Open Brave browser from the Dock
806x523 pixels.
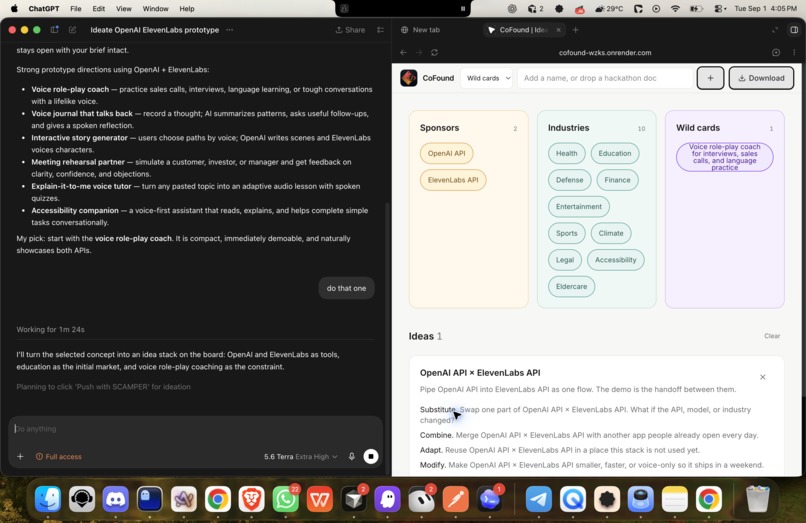click(x=251, y=499)
